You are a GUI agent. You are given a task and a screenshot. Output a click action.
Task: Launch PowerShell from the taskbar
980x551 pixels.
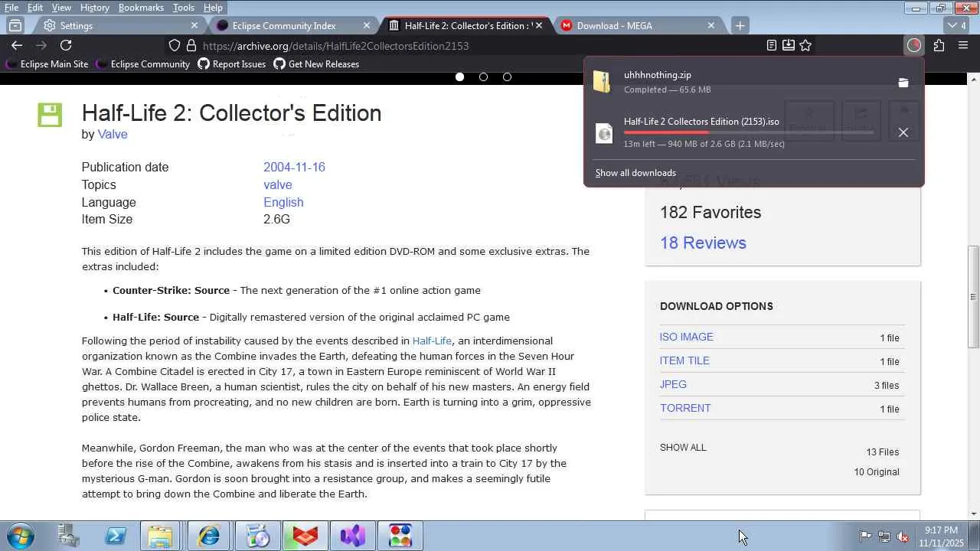[x=116, y=536]
